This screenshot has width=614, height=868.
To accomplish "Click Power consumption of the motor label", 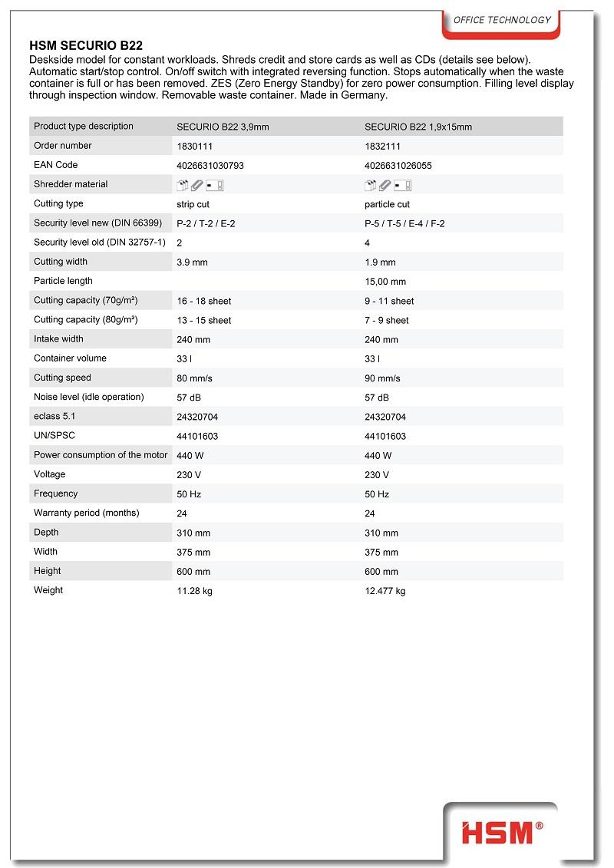I will point(101,455).
